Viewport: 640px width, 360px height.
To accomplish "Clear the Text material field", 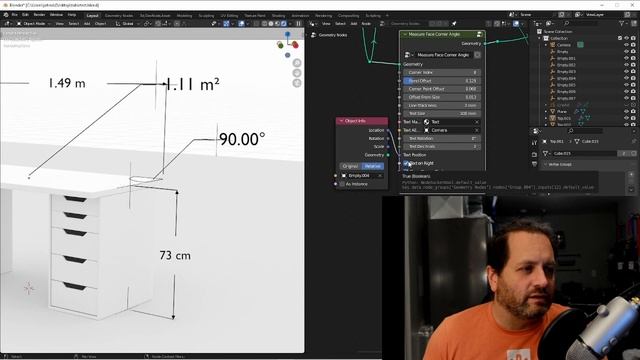I will click(476, 122).
